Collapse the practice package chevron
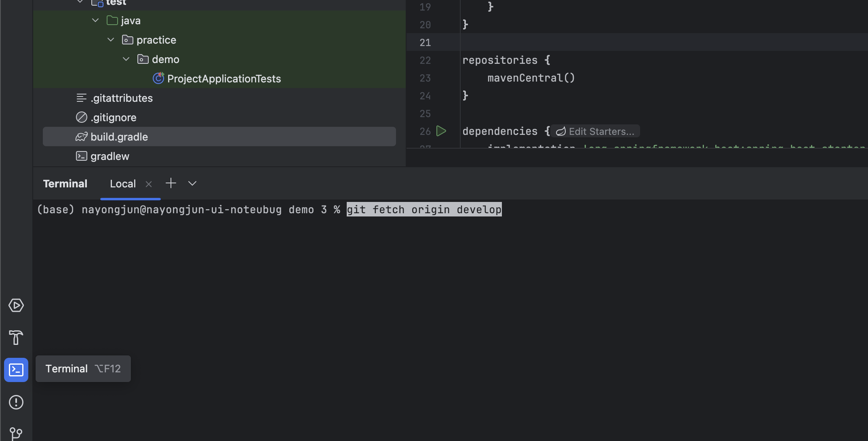 point(111,40)
